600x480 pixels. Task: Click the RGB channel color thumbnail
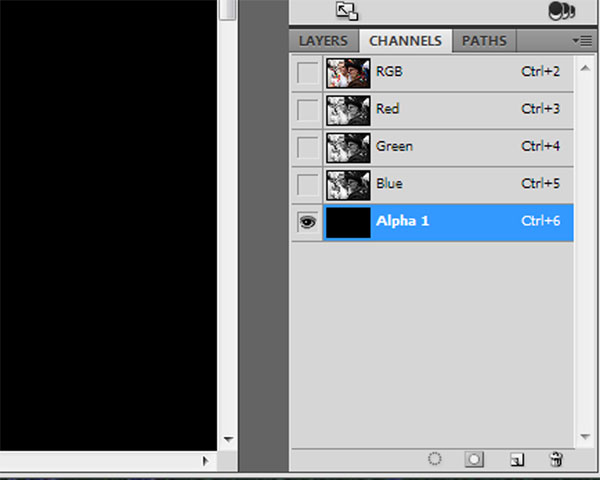[x=348, y=73]
